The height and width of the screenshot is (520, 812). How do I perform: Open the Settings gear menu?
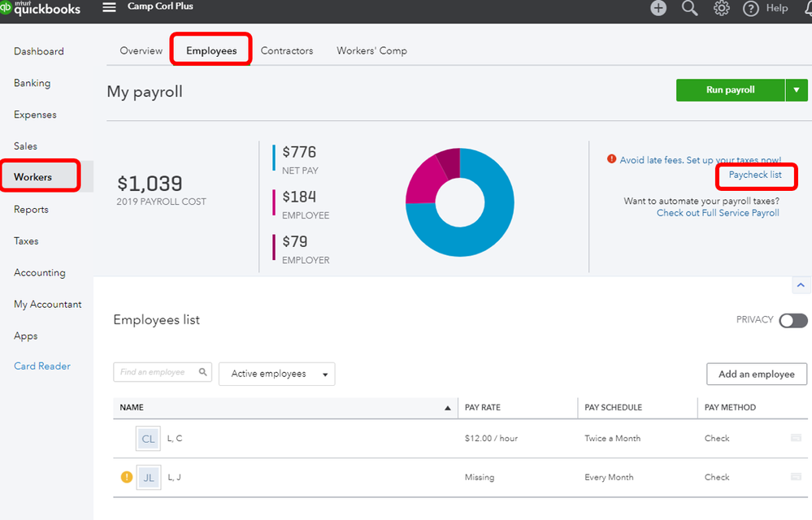click(722, 8)
